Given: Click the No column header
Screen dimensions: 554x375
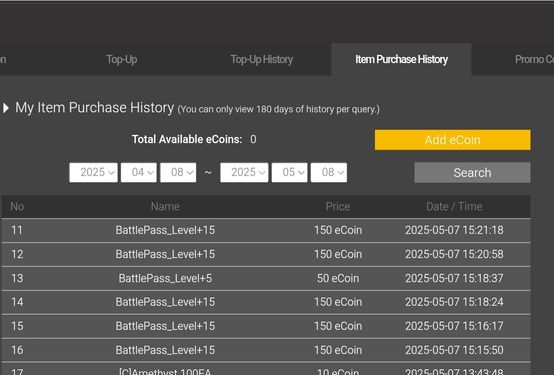Looking at the screenshot, I should tap(17, 206).
